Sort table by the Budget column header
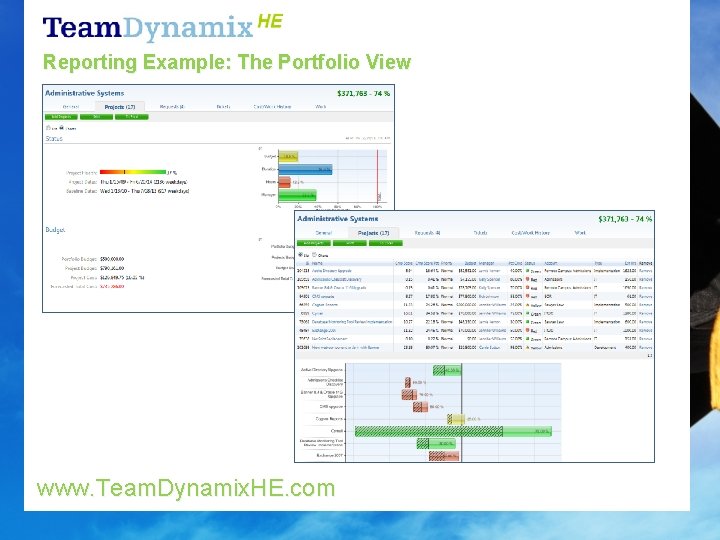This screenshot has height=540, width=720. click(470, 264)
